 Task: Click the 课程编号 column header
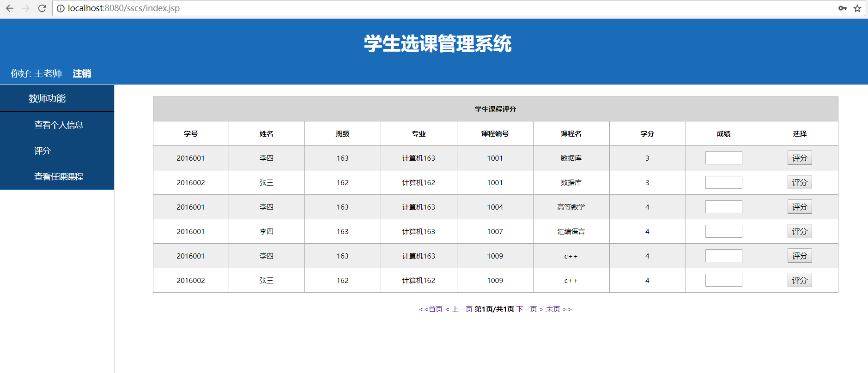click(495, 134)
